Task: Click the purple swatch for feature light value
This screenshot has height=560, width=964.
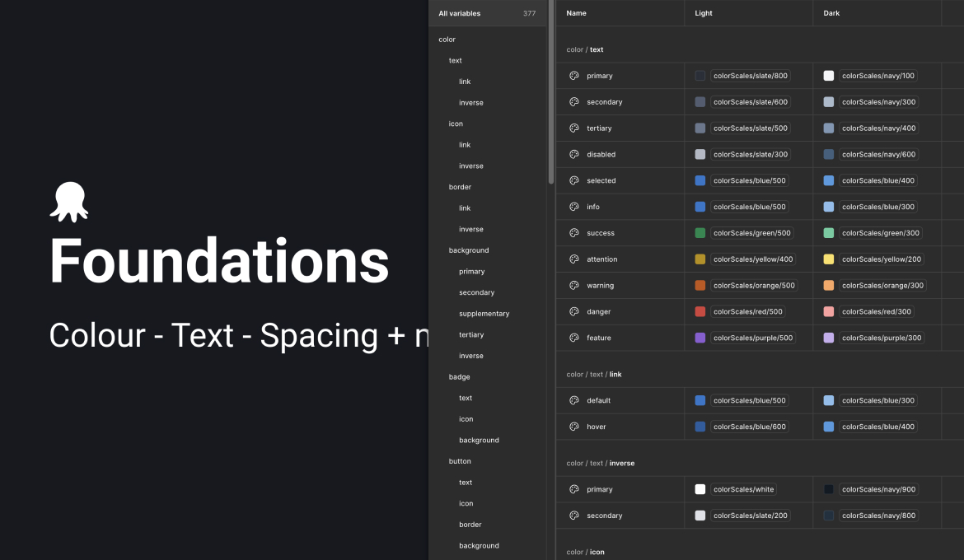Action: [x=700, y=338]
